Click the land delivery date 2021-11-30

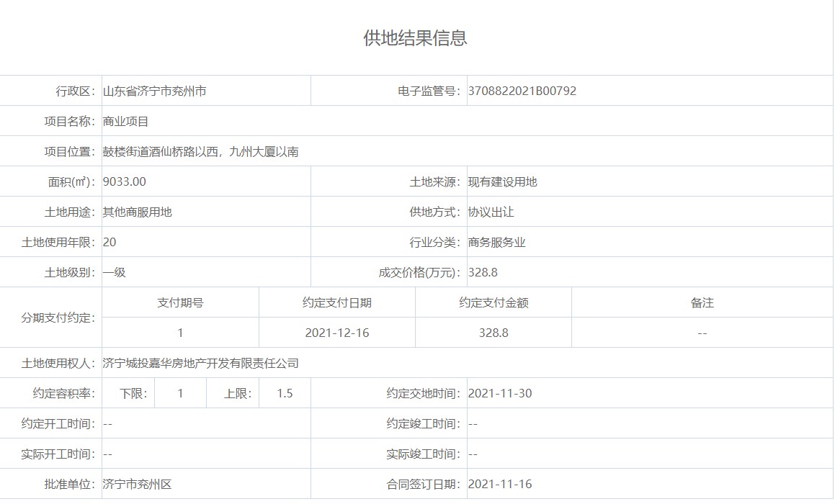click(x=500, y=394)
